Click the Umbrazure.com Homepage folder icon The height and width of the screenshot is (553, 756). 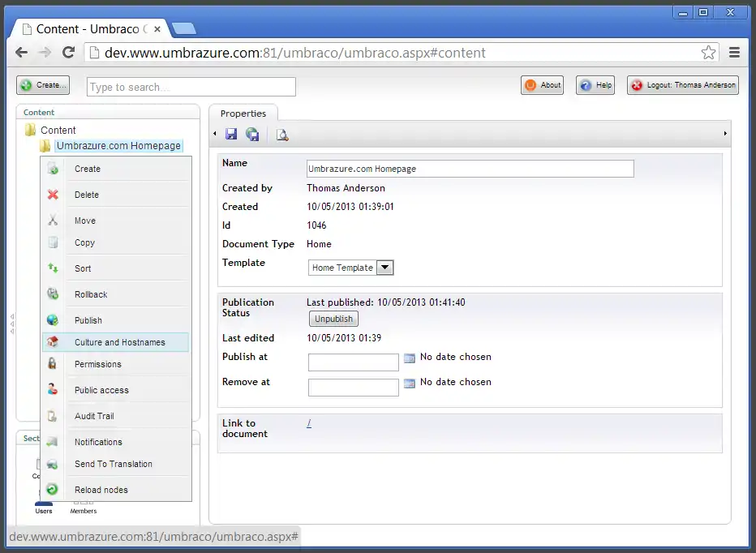(x=45, y=146)
